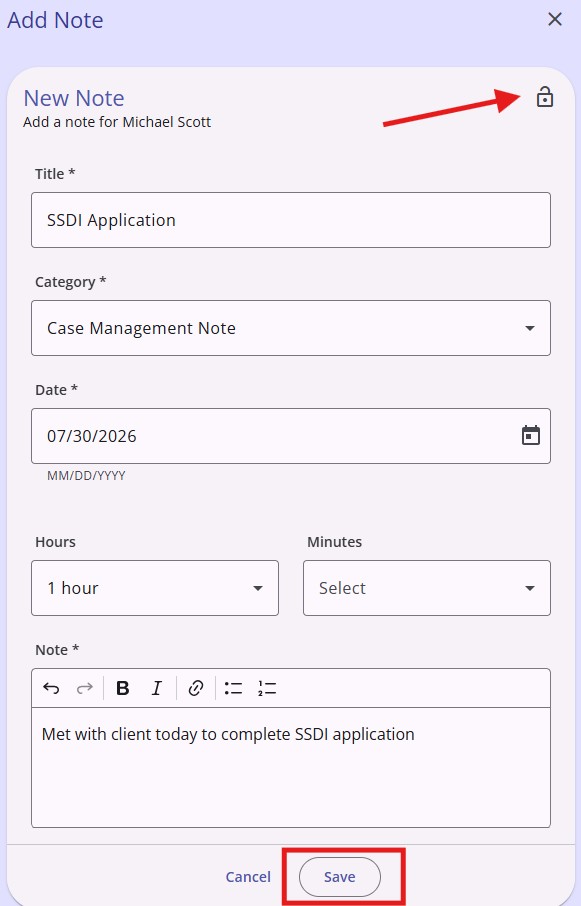Viewport: 581px width, 906px height.
Task: Insert a link via the toolbar icon
Action: point(196,688)
